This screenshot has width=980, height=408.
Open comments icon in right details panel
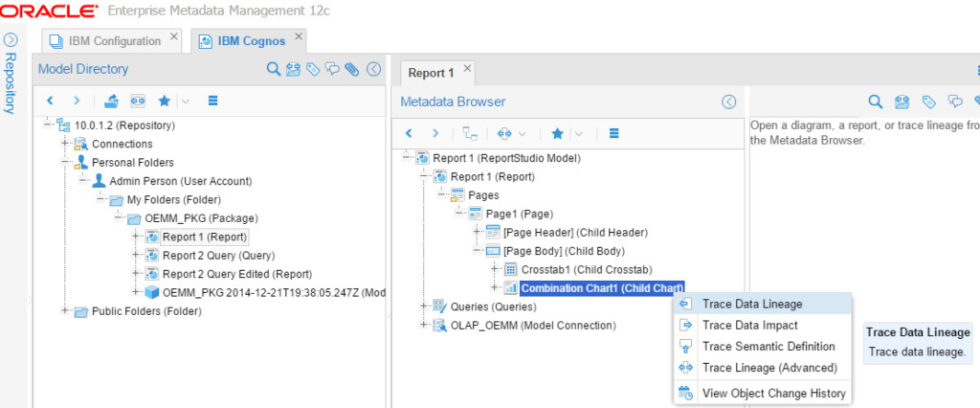[955, 102]
